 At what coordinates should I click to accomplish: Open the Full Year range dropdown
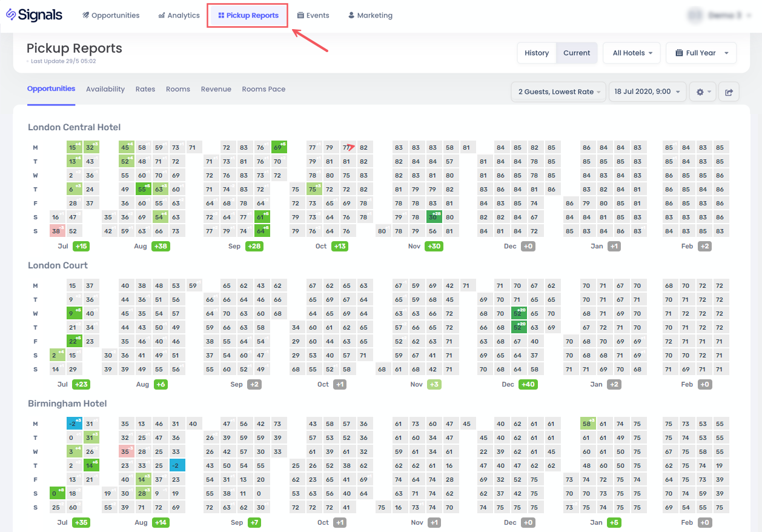point(701,53)
